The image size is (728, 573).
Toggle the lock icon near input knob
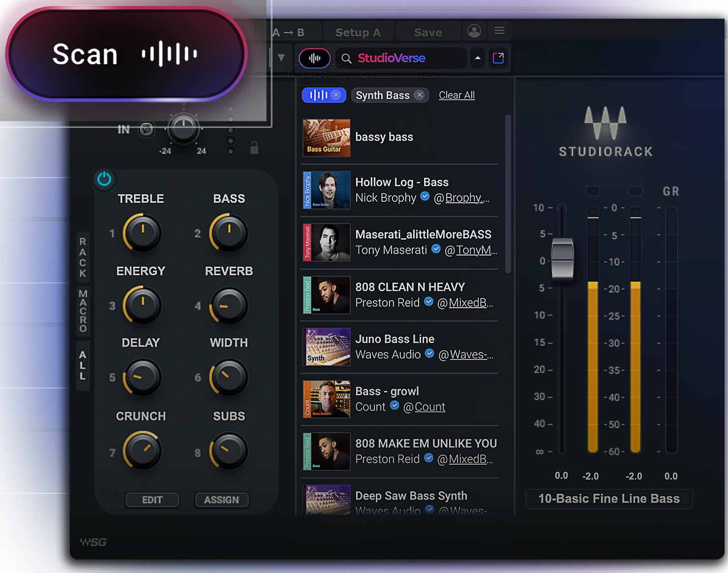(254, 148)
